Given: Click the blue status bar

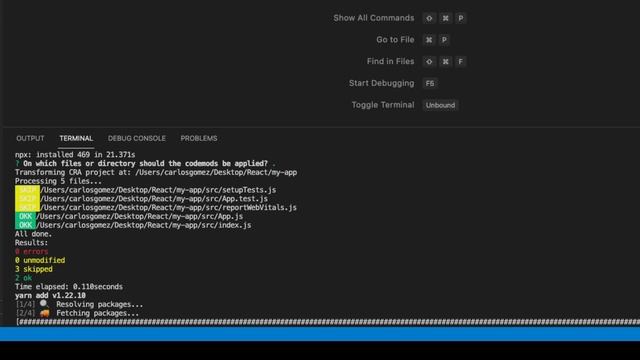Looking at the screenshot, I should point(320,333).
